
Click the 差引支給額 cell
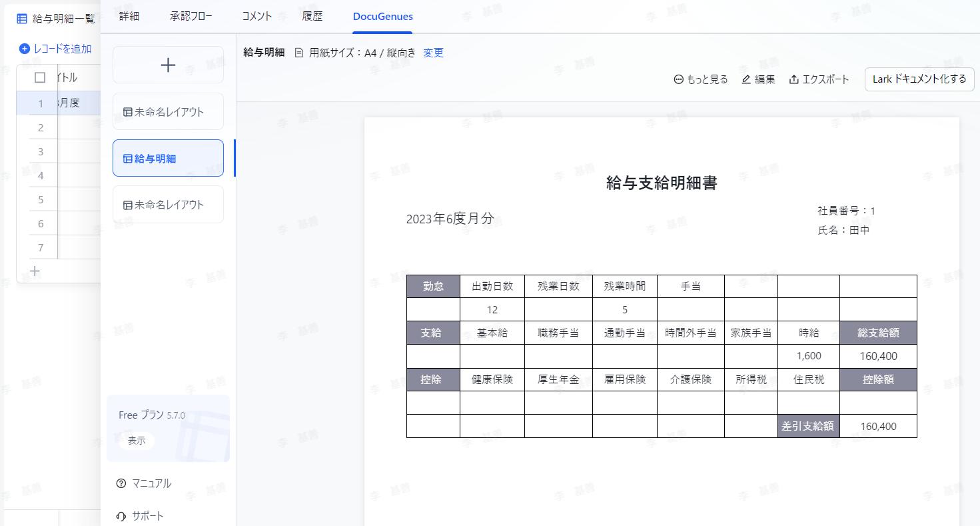809,426
